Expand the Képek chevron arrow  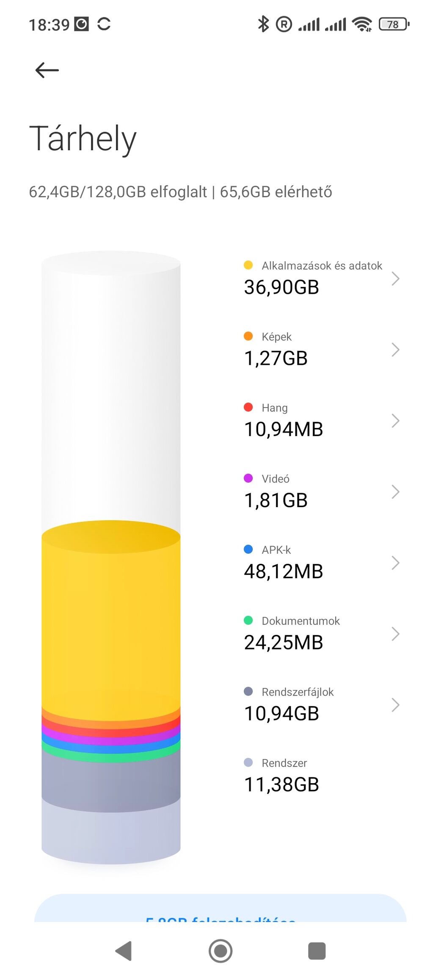(395, 350)
